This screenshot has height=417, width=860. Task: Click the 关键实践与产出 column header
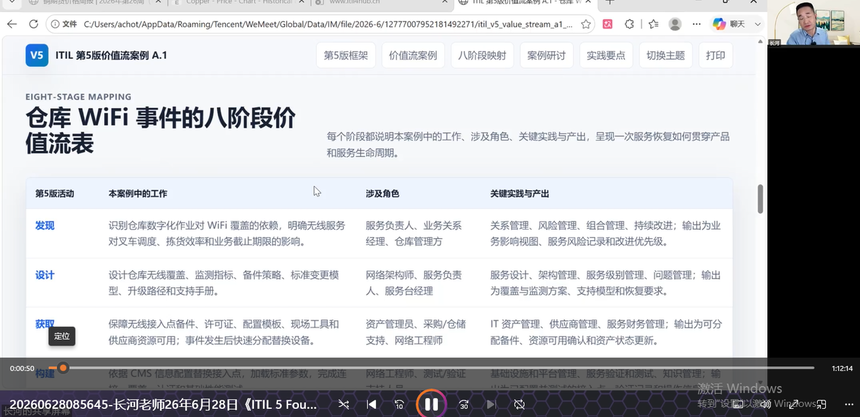click(x=519, y=194)
